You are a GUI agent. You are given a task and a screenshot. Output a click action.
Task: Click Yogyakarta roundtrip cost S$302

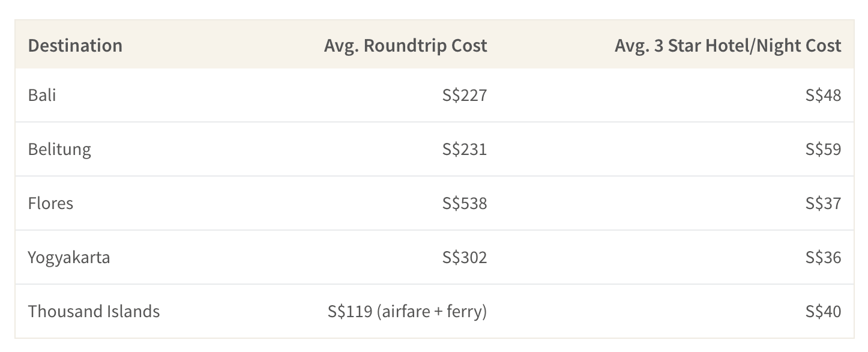[x=465, y=257]
